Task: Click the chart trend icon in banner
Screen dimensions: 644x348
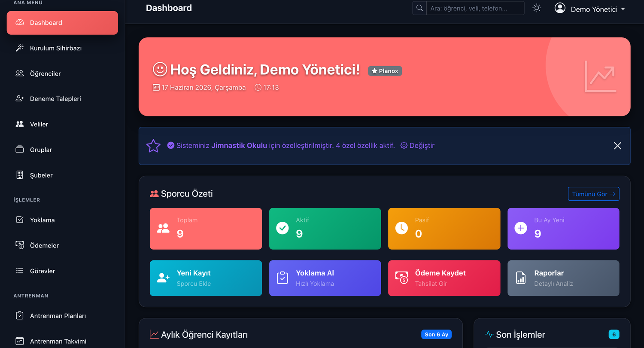Action: pyautogui.click(x=601, y=76)
